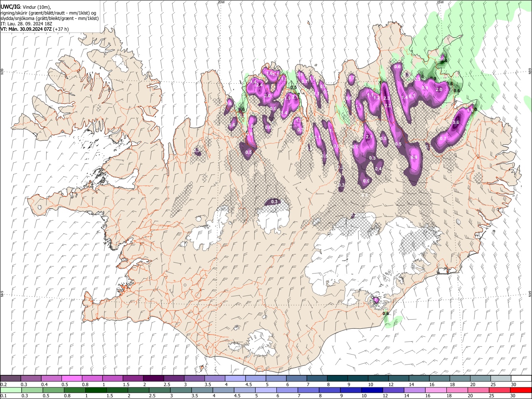Click the '30' label in the top legend row
The image size is (532, 399).
tap(513, 384)
